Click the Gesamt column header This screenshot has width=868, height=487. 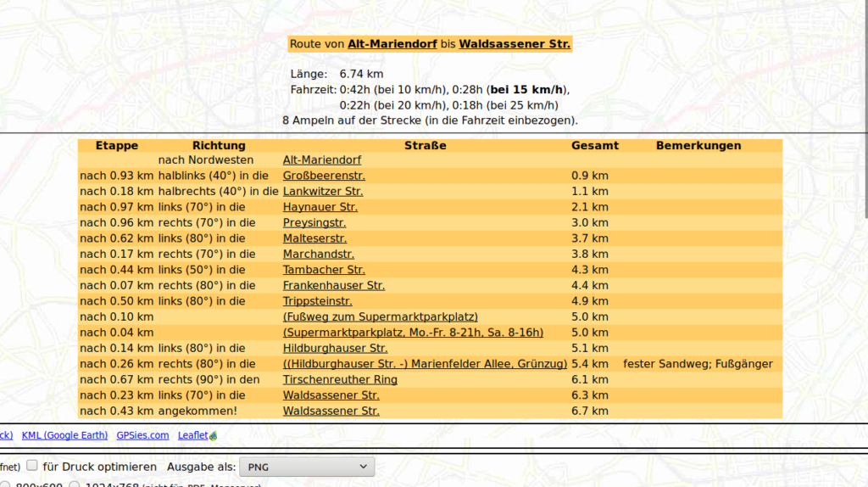point(595,146)
